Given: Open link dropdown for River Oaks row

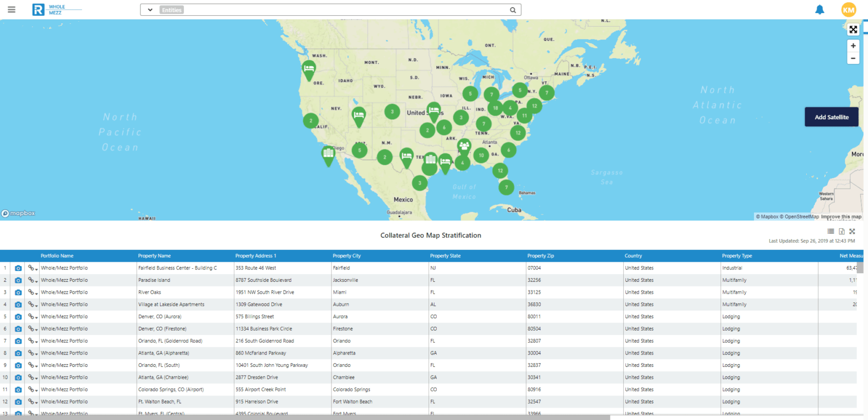Looking at the screenshot, I should [x=33, y=292].
